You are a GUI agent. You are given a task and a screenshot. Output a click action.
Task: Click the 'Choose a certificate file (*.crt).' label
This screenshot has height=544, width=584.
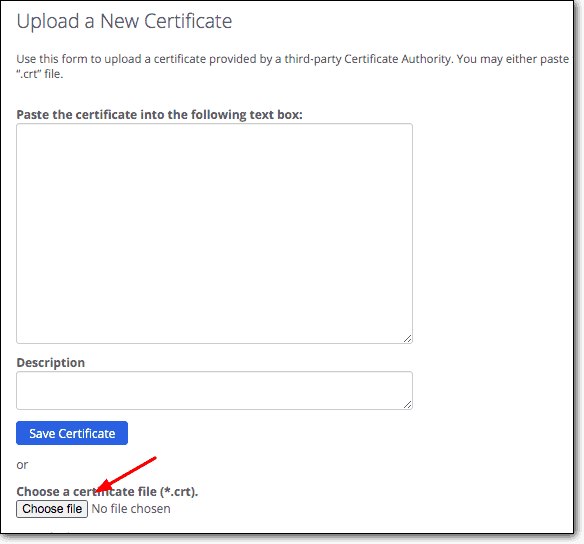tap(107, 491)
